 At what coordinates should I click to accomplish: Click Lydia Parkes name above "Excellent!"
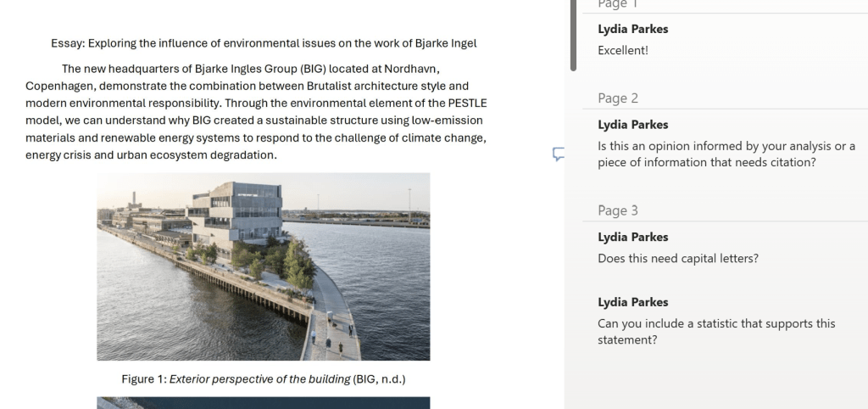point(632,30)
